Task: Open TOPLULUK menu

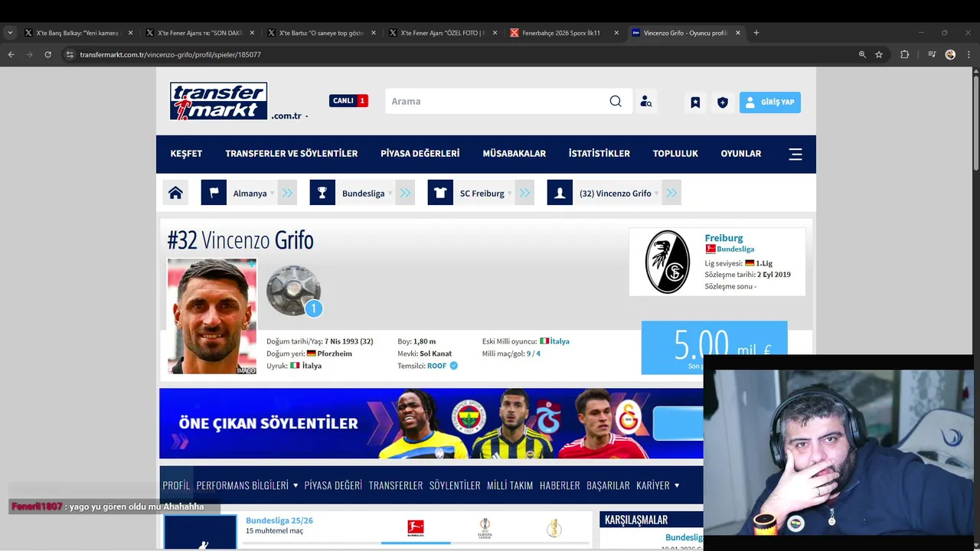Action: point(675,154)
